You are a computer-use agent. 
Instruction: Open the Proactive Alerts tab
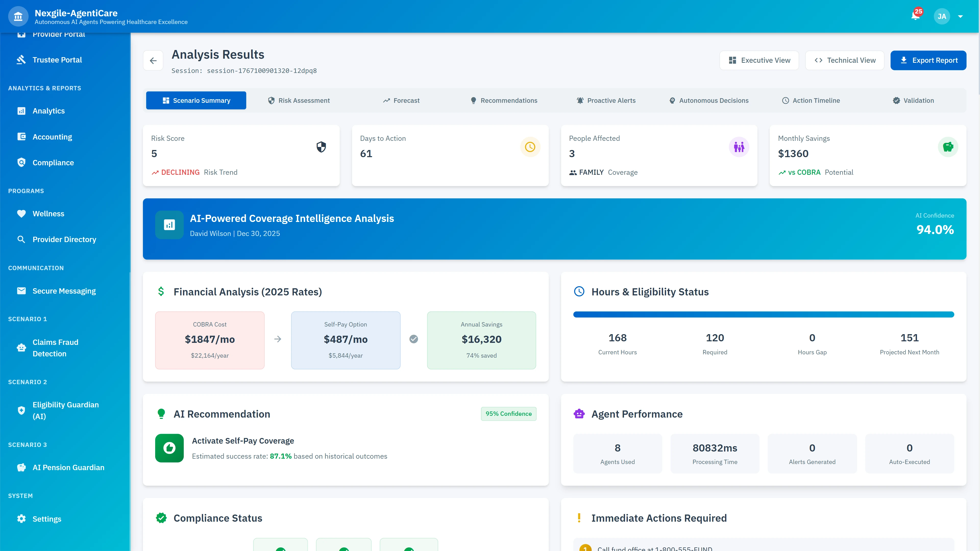(x=606, y=101)
